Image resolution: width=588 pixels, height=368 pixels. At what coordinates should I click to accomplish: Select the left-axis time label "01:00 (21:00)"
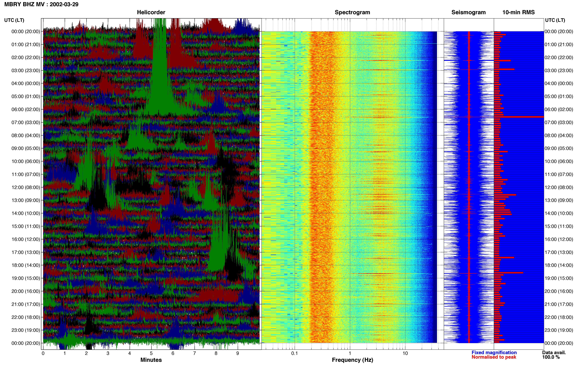coord(26,45)
